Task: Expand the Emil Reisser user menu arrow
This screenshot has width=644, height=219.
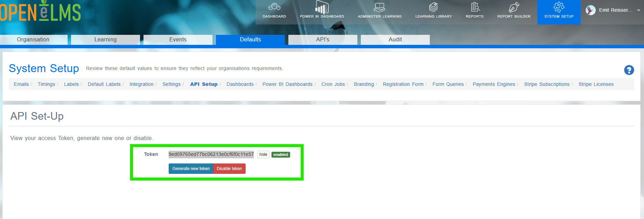Action: point(638,10)
